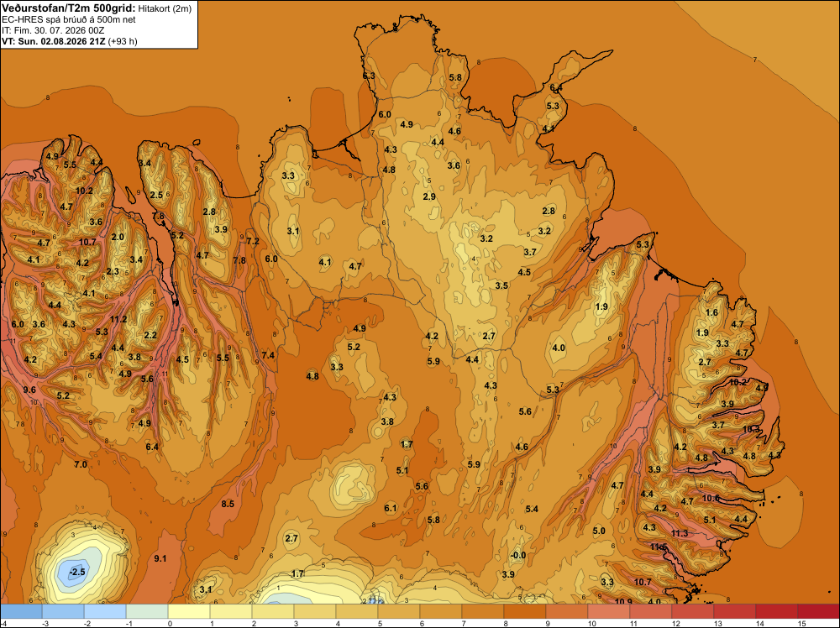Click the 8.5 temperature value marker
Screen dimensions: 840x628
pos(228,504)
